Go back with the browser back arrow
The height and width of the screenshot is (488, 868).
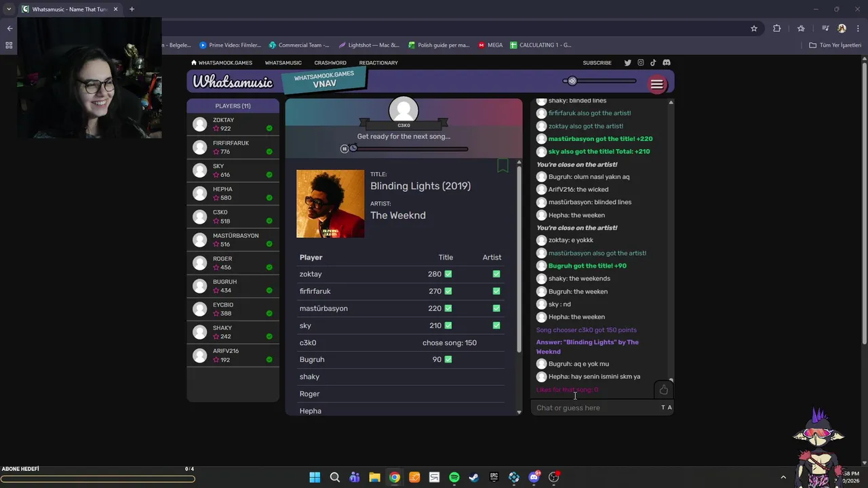9,28
